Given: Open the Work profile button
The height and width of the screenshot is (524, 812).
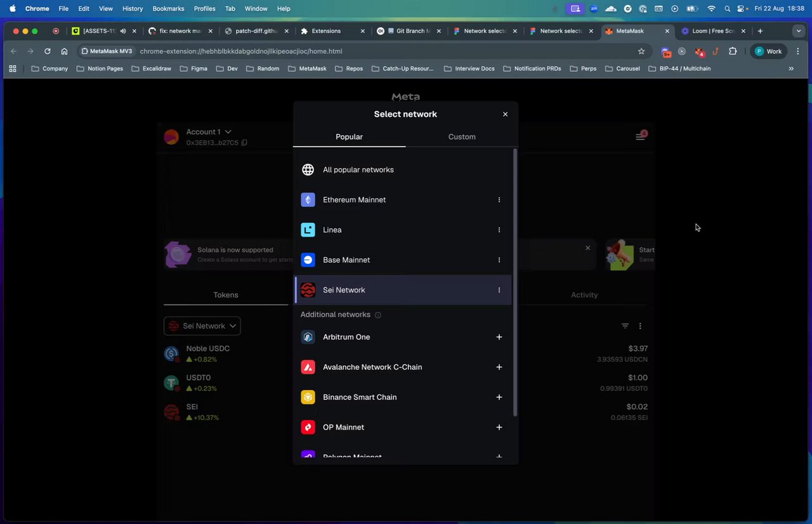Looking at the screenshot, I should pyautogui.click(x=768, y=51).
